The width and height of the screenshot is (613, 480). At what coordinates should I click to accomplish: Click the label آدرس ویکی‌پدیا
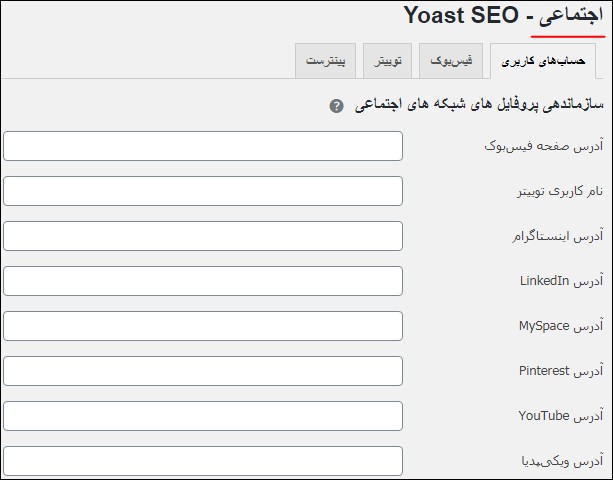pyautogui.click(x=562, y=461)
